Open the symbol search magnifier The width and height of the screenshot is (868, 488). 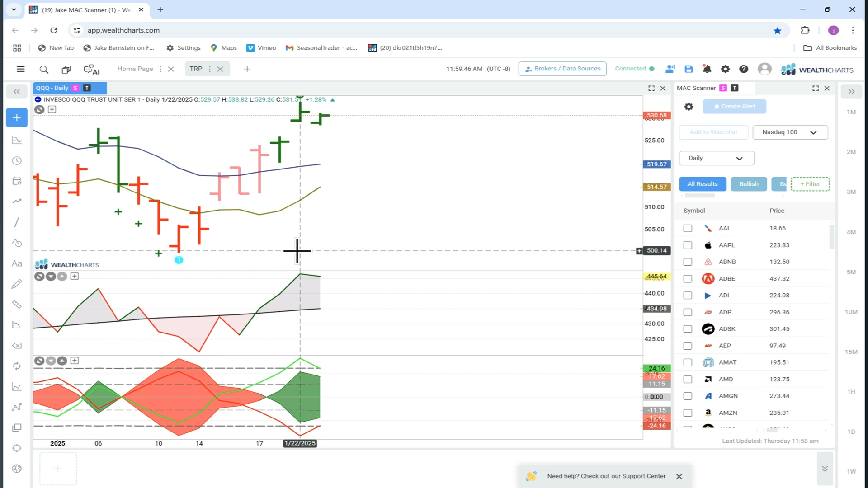(x=44, y=69)
